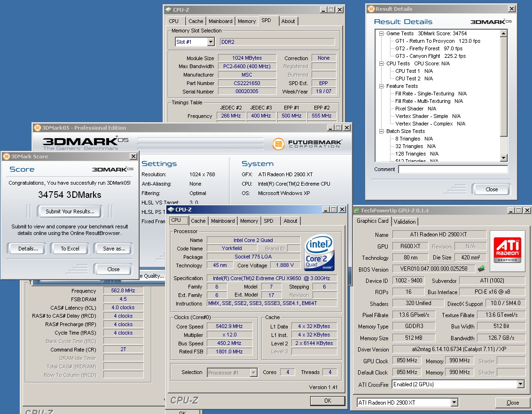Click the 562.8 MHz memory Frequency value
Image resolution: width=532 pixels, height=414 pixels.
click(x=123, y=290)
